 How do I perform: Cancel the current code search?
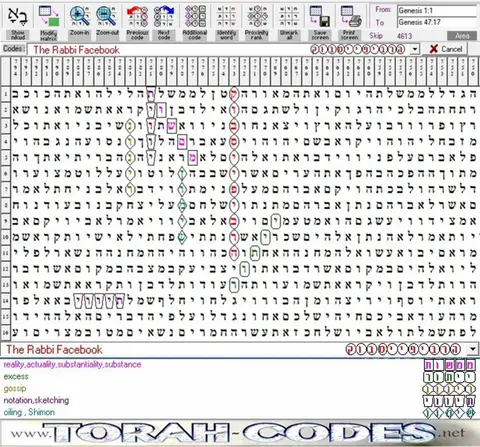tap(445, 49)
